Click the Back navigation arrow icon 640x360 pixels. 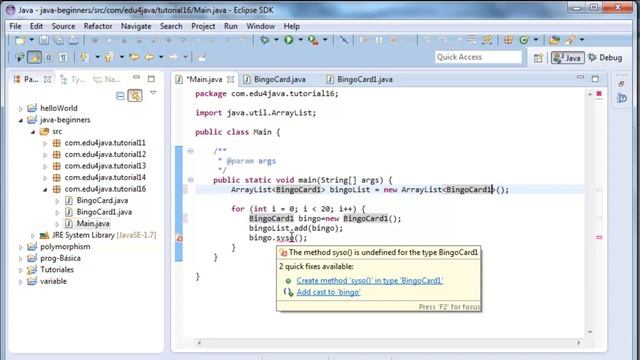pyautogui.click(x=150, y=58)
